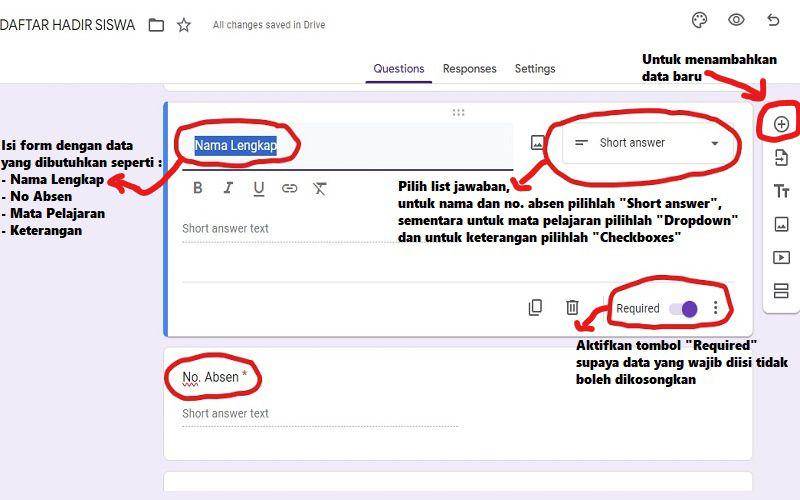This screenshot has height=500, width=800.
Task: Add title and description from sidebar
Action: pyautogui.click(x=781, y=191)
